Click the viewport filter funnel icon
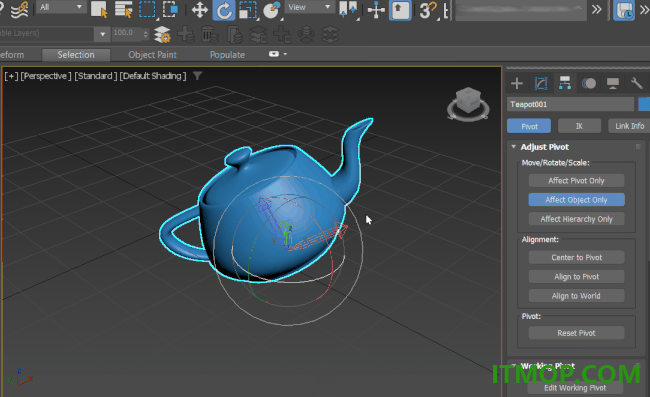 point(197,76)
